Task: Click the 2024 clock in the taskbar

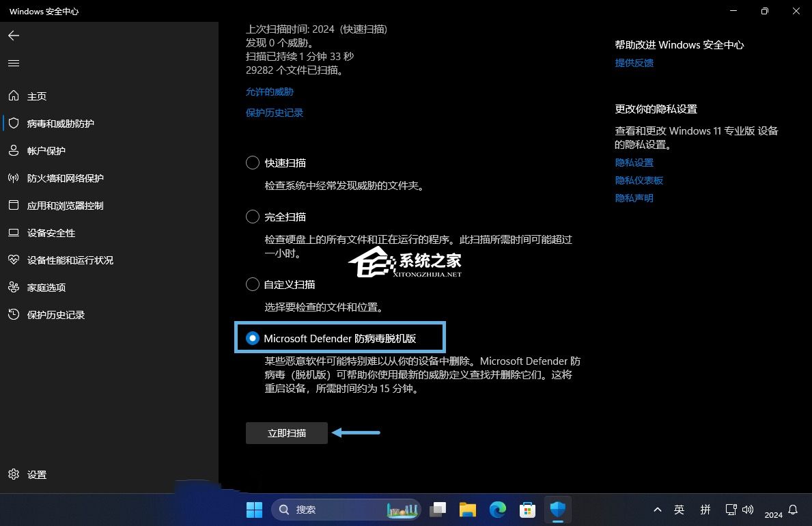Action: point(773,514)
